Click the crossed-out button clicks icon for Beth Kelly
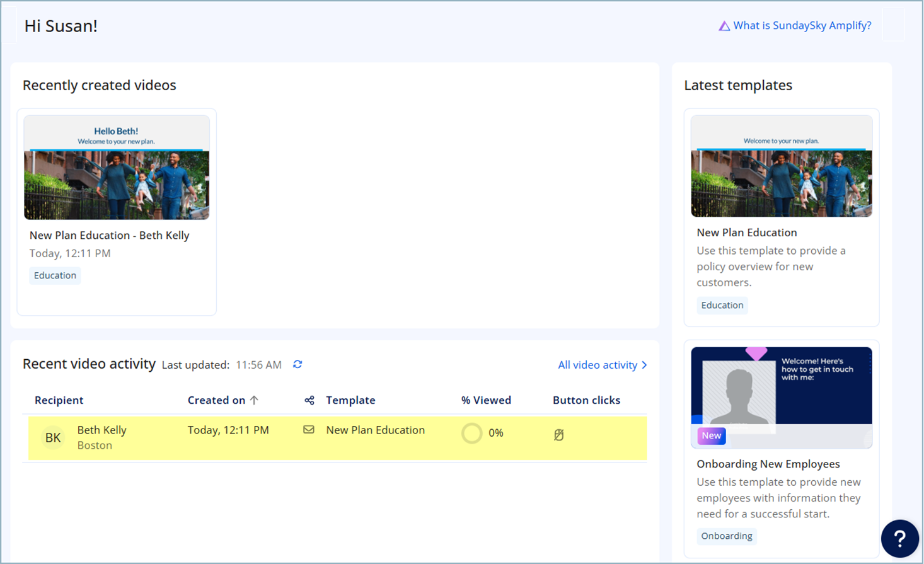Image resolution: width=924 pixels, height=564 pixels. click(x=558, y=434)
